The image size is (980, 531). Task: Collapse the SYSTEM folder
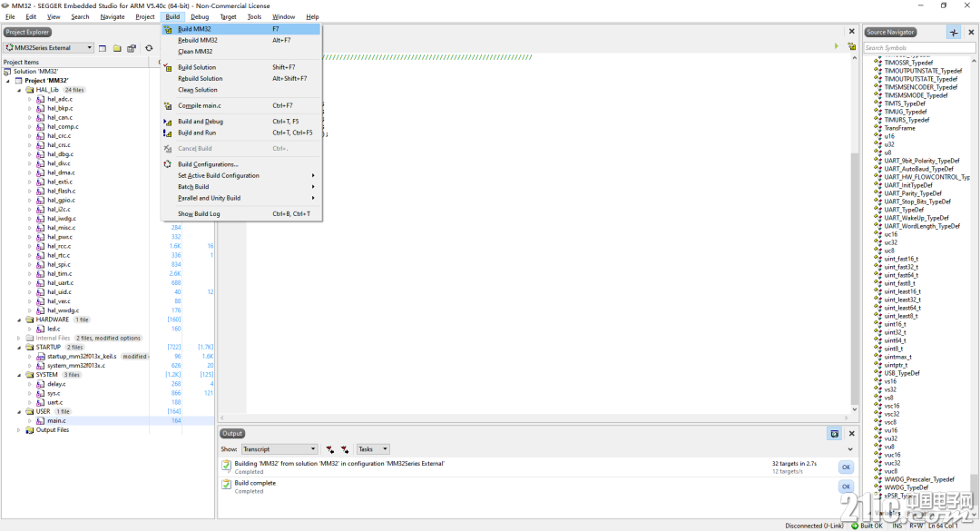19,375
